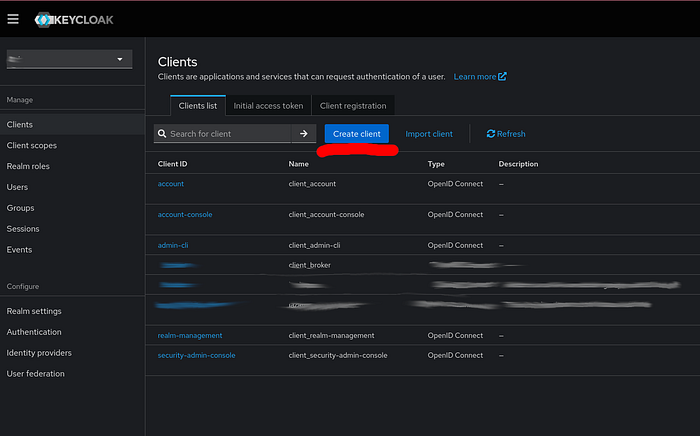Open Identity providers in the sidebar
Image resolution: width=700 pixels, height=436 pixels.
point(72,353)
